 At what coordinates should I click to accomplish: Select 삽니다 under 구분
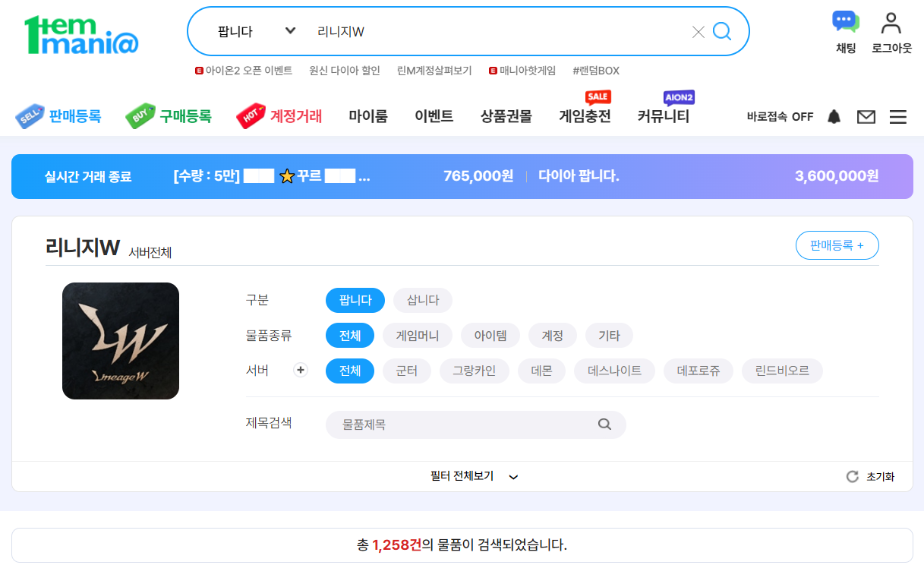coord(423,300)
